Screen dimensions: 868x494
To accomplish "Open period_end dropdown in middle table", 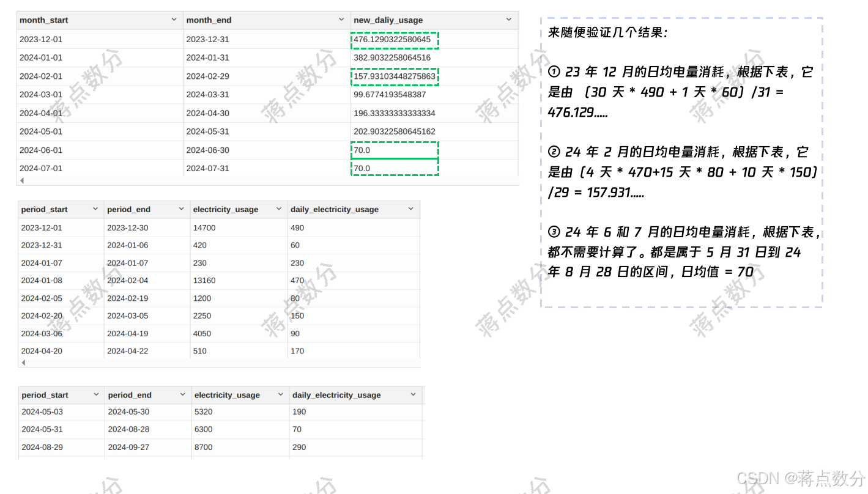I will [x=181, y=209].
